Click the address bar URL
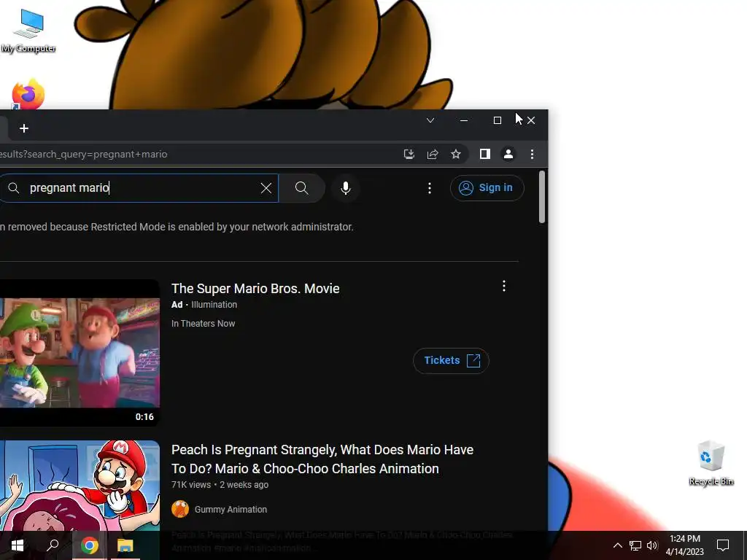747x560 pixels. 83,155
